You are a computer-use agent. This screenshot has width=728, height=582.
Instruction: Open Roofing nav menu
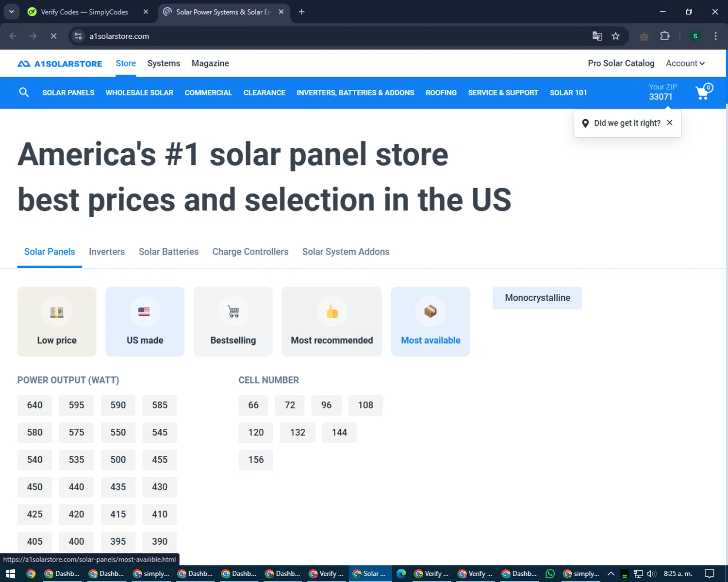pyautogui.click(x=441, y=93)
